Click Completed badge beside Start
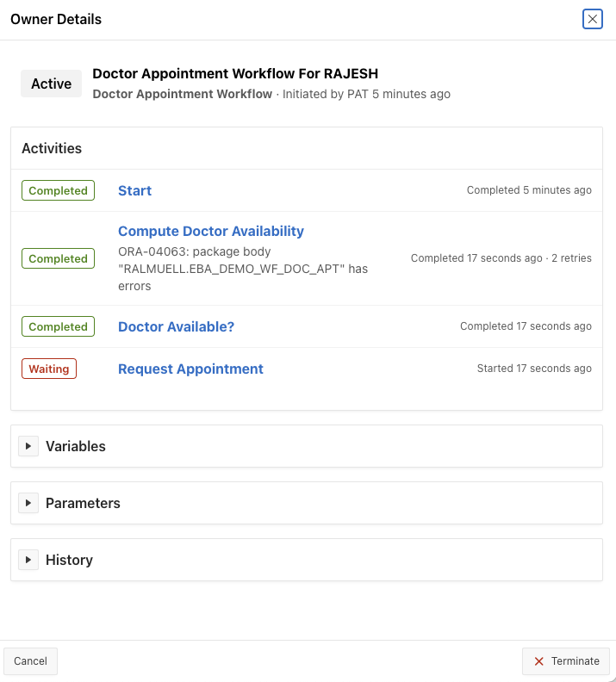Viewport: 616px width, 682px height. (x=58, y=190)
